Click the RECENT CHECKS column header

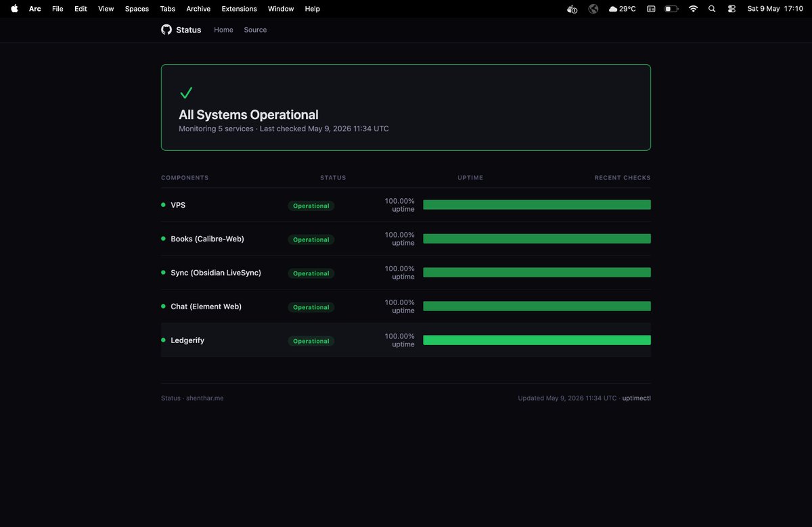pos(623,178)
